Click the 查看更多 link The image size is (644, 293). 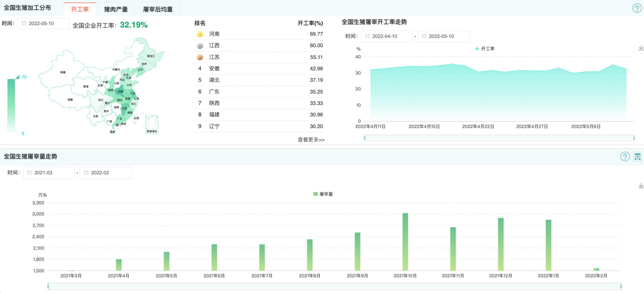pos(310,140)
